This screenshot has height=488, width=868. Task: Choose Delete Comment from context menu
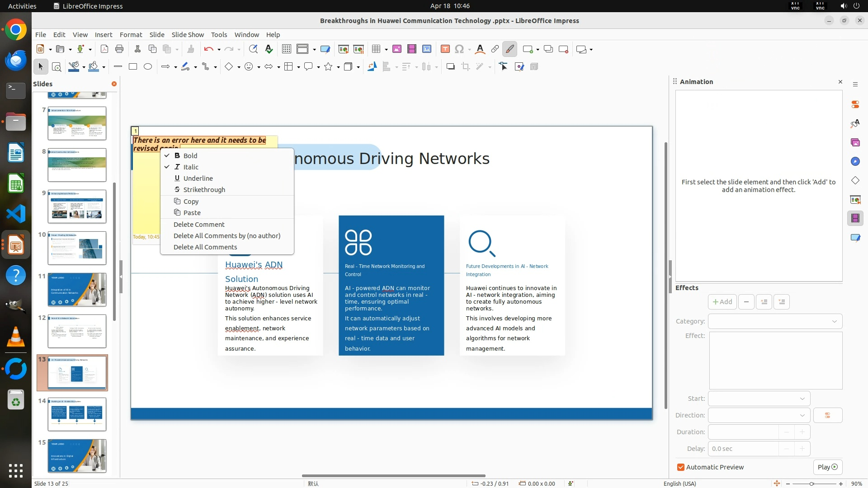(199, 225)
